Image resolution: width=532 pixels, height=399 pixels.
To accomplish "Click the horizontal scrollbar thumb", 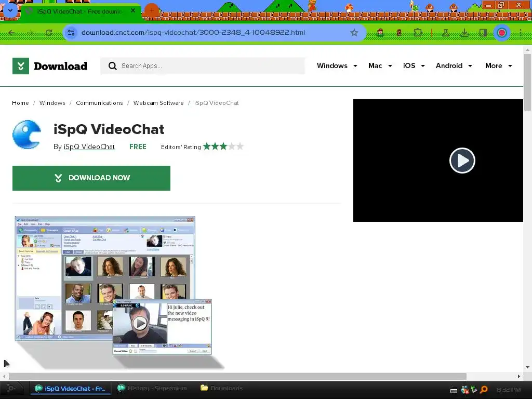I will [x=237, y=376].
